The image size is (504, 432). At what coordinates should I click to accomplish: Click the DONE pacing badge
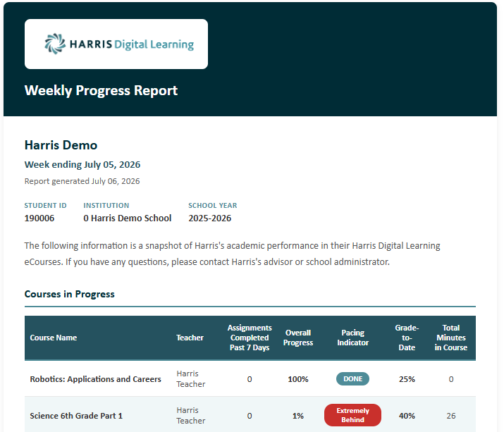click(352, 379)
